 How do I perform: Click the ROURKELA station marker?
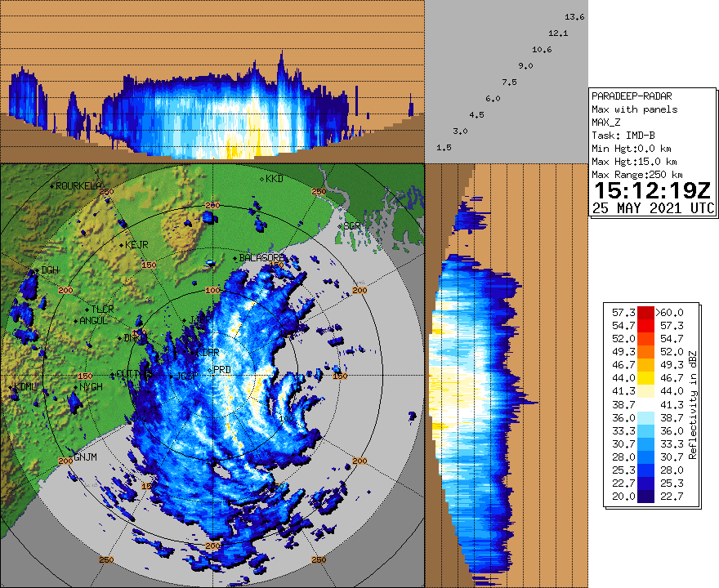coord(52,186)
